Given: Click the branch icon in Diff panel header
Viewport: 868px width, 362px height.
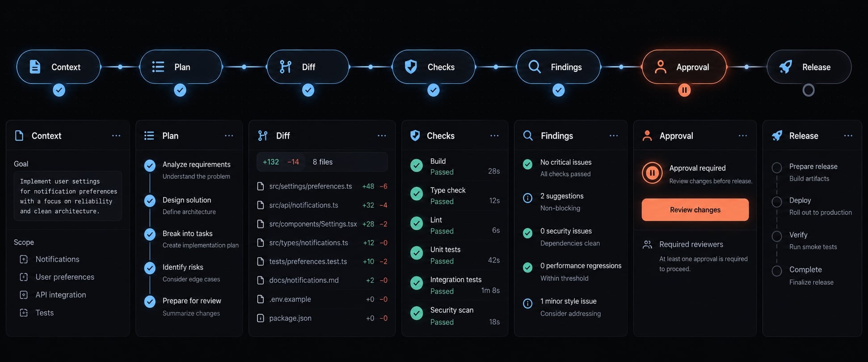Looking at the screenshot, I should point(263,136).
